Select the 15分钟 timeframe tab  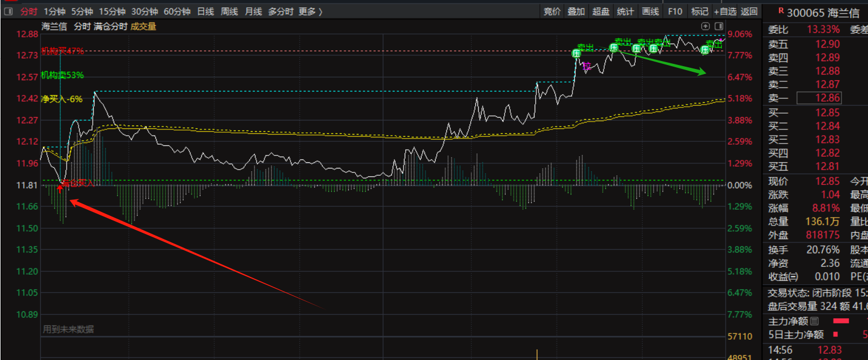pos(112,11)
